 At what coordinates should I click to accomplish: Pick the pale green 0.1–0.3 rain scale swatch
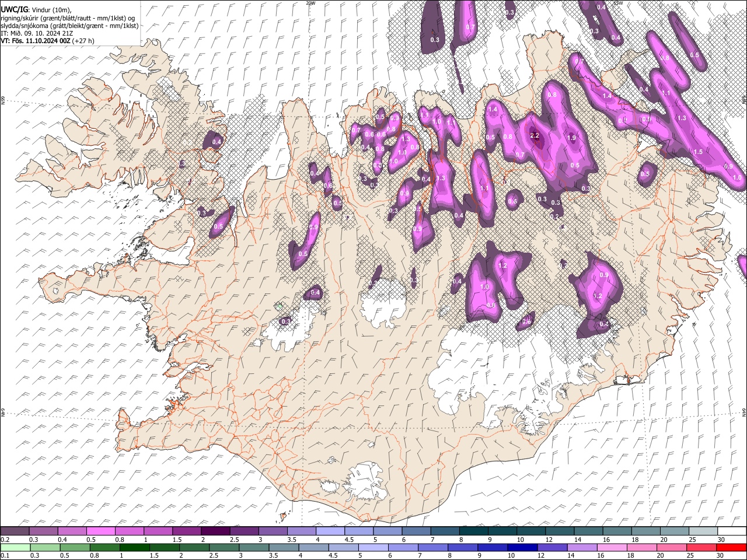15,547
